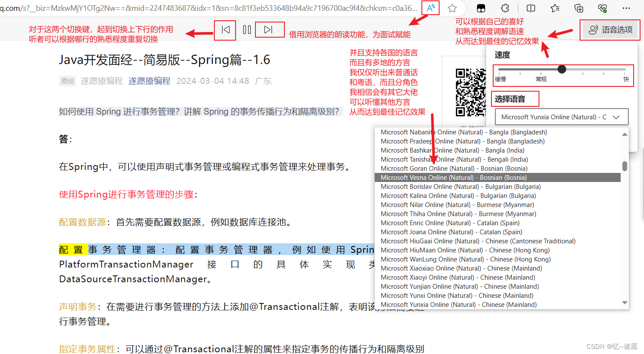Choose Microsoft Thiha Burmese voice
This screenshot has width=644, height=354.
pyautogui.click(x=497, y=214)
